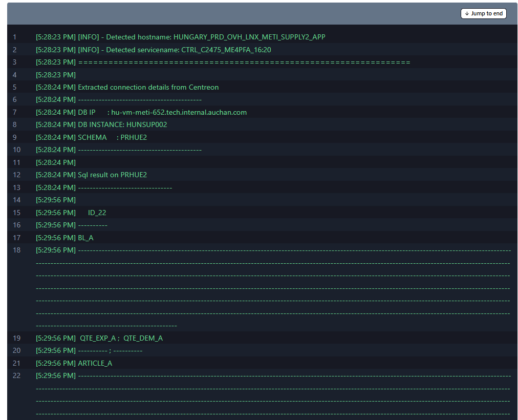Click the Detected hostname log line
The height and width of the screenshot is (420, 518).
coord(180,37)
